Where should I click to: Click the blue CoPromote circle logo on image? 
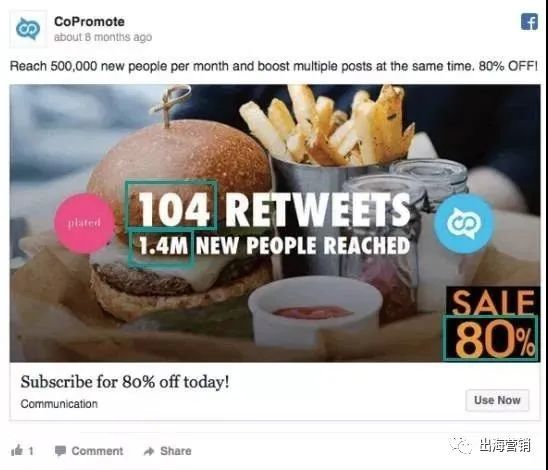pos(464,224)
